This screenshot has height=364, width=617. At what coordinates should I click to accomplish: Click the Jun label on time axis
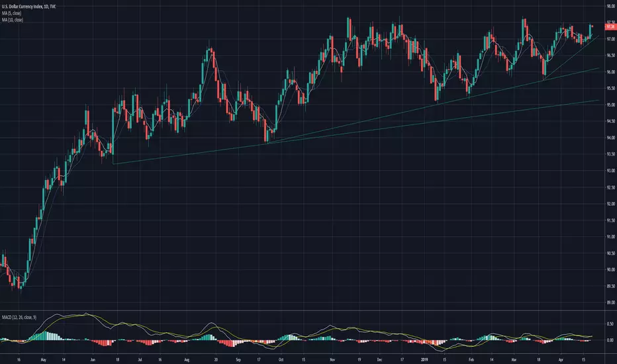pyautogui.click(x=93, y=359)
